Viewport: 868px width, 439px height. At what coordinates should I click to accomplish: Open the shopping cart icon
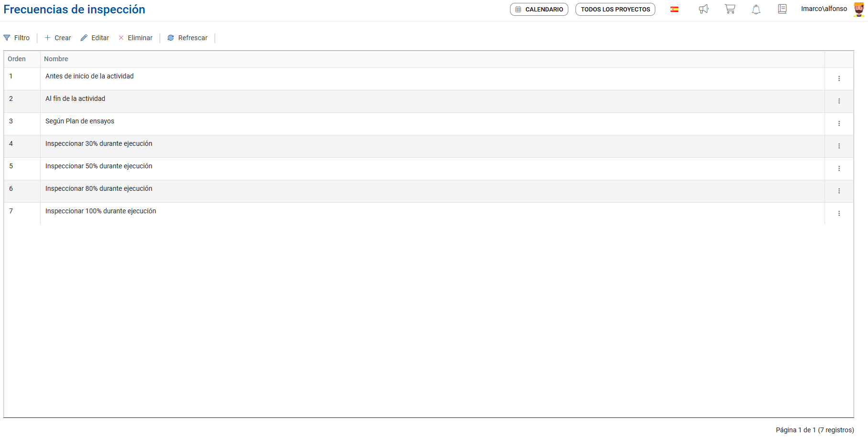[730, 9]
